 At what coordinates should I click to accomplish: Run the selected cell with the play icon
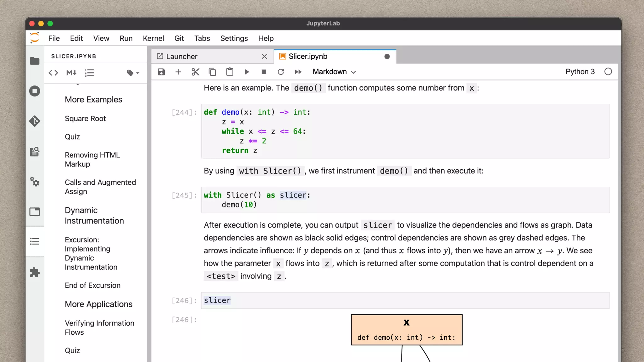pos(247,72)
